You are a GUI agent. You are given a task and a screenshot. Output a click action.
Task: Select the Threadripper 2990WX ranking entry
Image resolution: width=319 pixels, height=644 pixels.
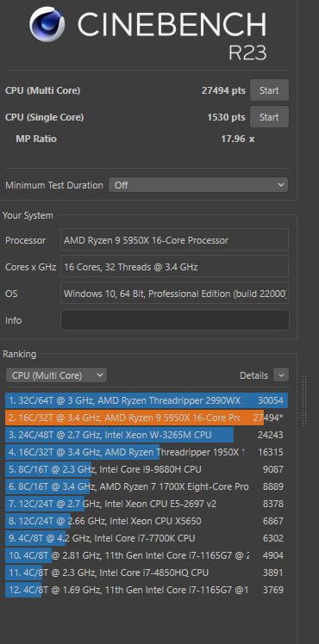pos(147,400)
